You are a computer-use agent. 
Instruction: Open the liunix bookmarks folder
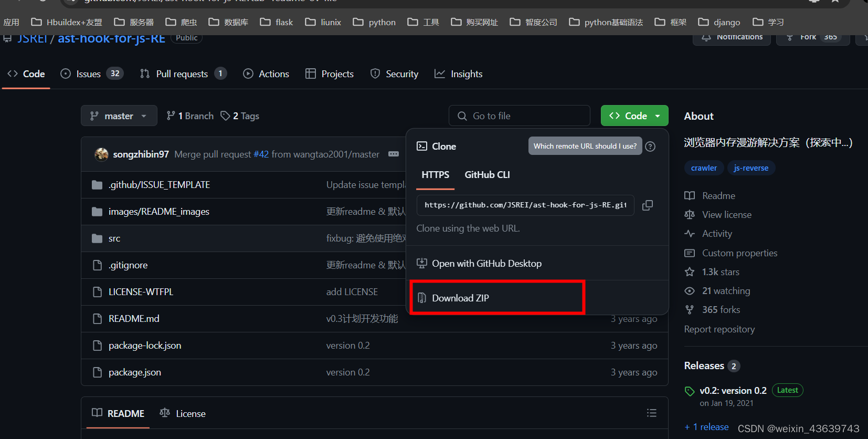coord(323,22)
